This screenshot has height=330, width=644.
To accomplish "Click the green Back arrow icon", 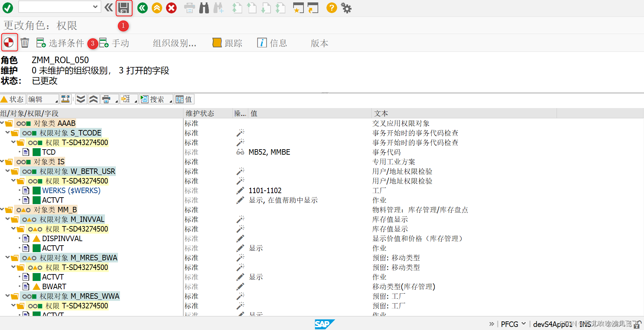I will click(x=142, y=8).
